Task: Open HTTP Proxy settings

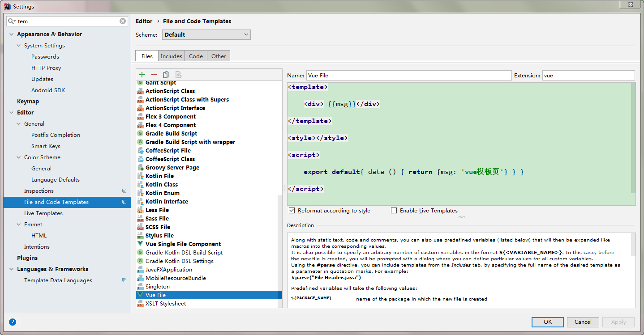Action: (x=46, y=68)
